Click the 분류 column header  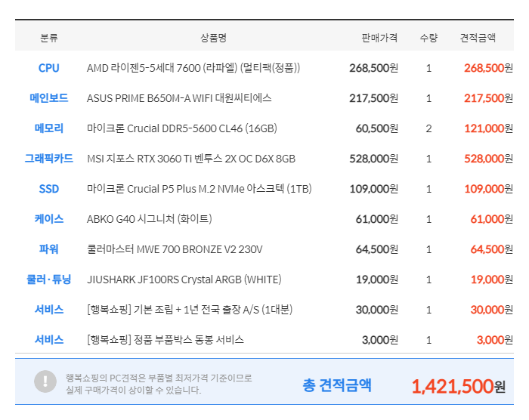pyautogui.click(x=49, y=38)
